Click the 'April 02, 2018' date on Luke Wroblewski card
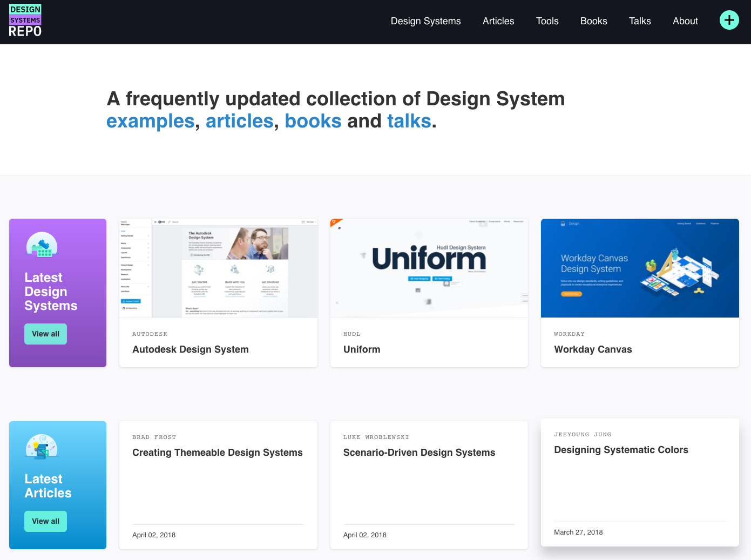The image size is (751, 560). tap(365, 535)
